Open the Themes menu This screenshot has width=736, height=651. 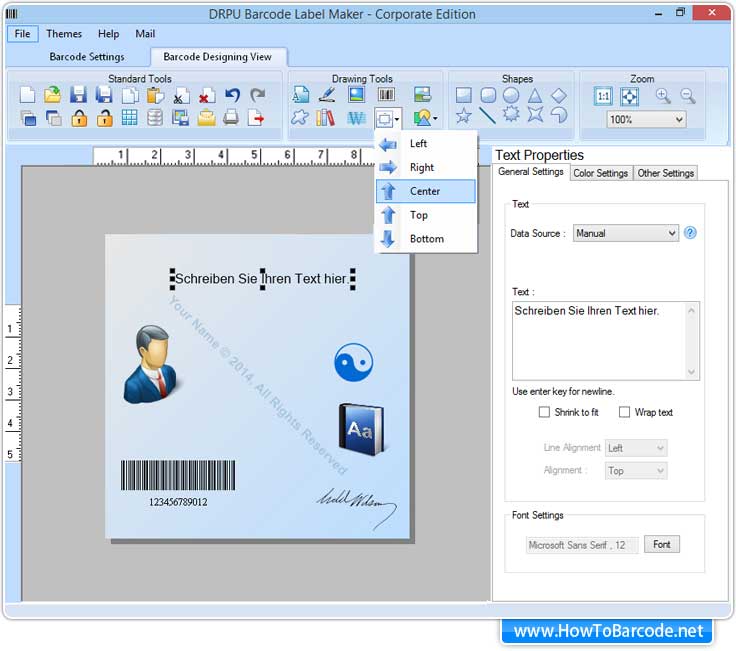[x=64, y=34]
